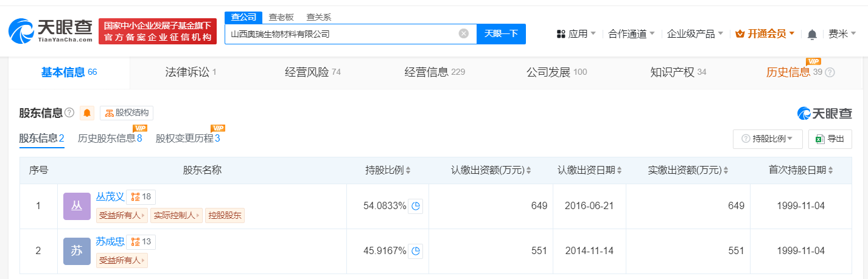Open pie chart icon for 丛茂义's share
Image resolution: width=868 pixels, height=279 pixels.
416,206
